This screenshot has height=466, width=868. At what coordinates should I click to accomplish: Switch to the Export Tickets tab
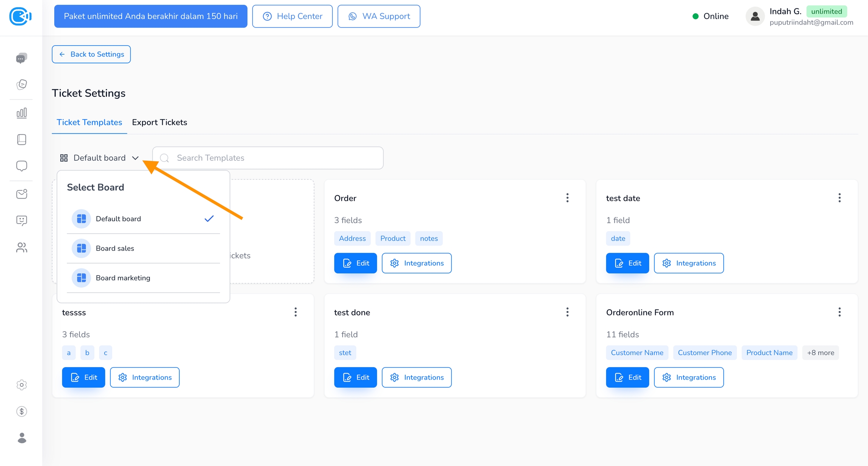coord(159,123)
